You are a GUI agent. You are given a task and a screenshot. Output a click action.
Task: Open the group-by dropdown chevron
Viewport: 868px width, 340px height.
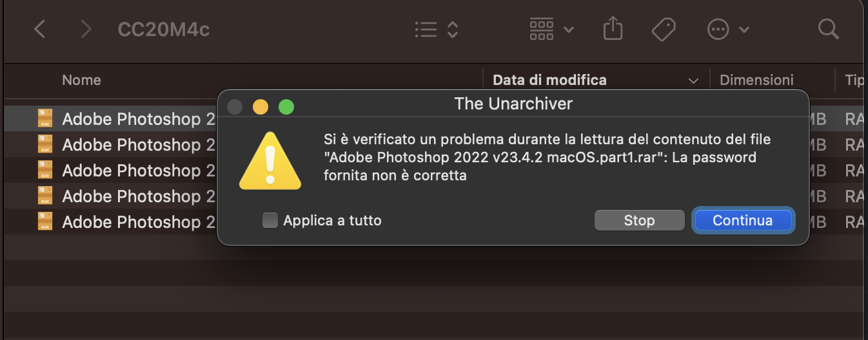pos(569,30)
